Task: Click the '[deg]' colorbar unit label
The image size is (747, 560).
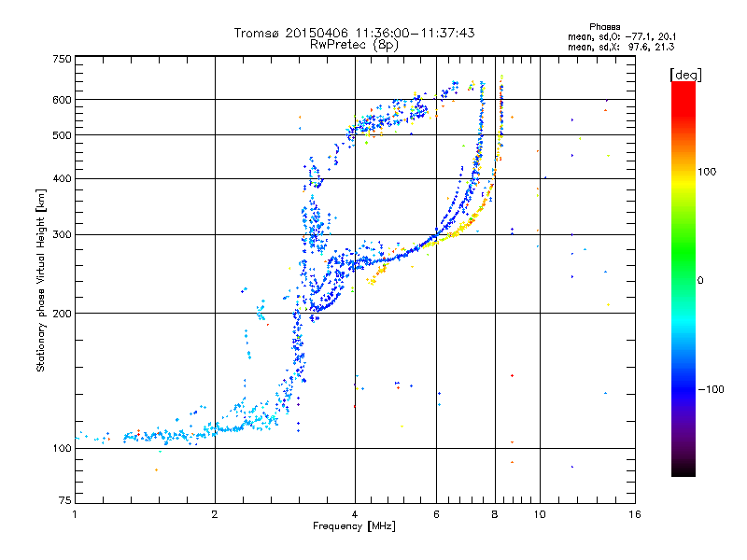Action: click(685, 75)
